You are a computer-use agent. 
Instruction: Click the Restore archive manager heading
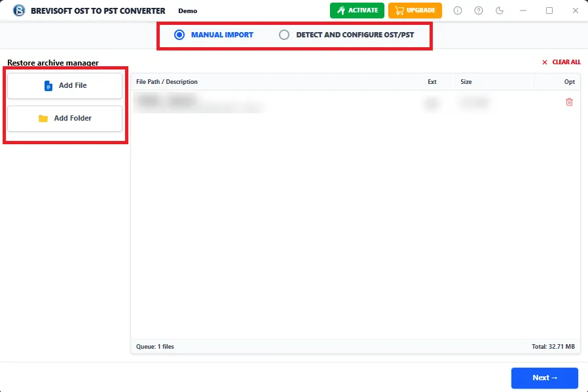(53, 63)
